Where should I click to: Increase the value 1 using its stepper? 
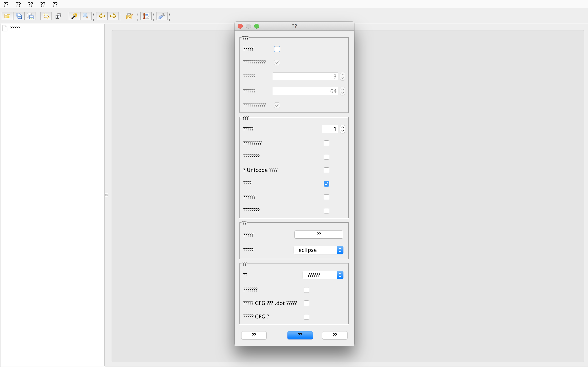(x=342, y=127)
